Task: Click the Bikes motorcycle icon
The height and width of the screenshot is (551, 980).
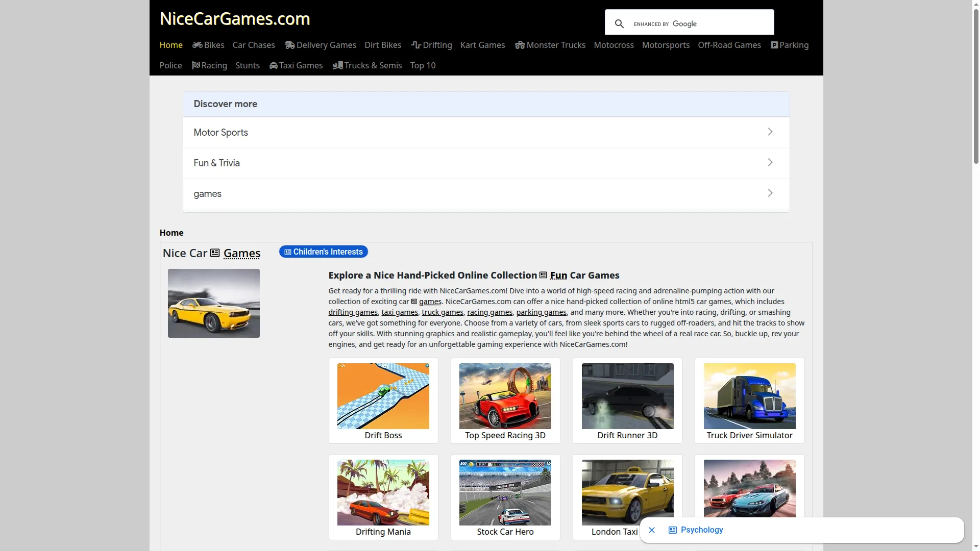Action: pyautogui.click(x=197, y=45)
